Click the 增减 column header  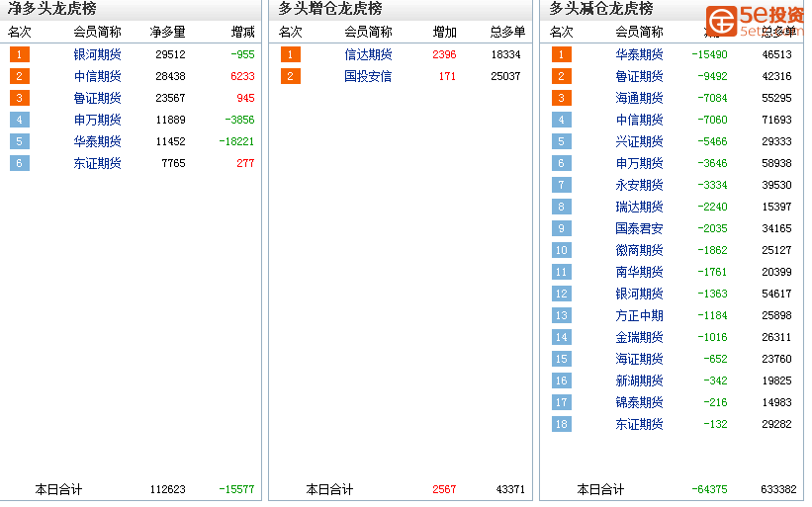point(243,32)
